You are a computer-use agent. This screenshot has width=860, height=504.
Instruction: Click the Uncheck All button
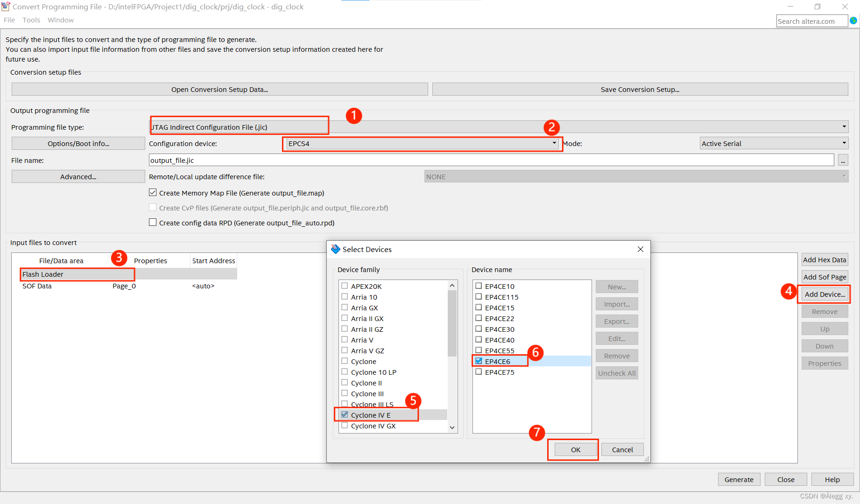pyautogui.click(x=617, y=373)
